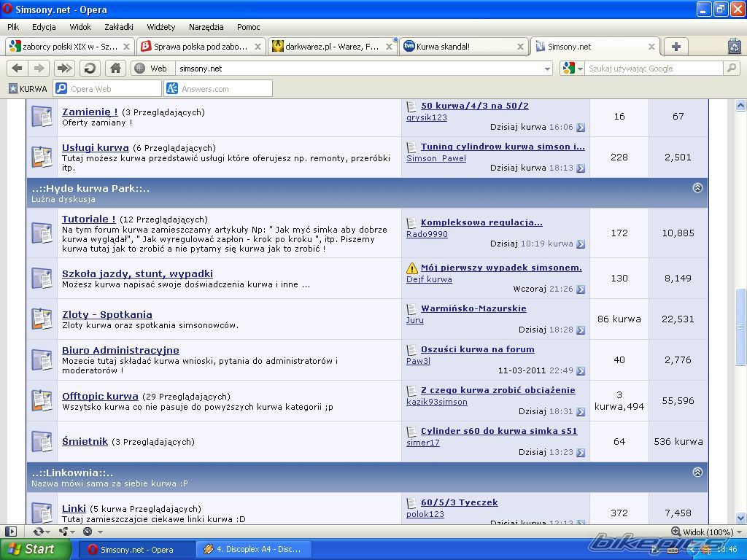Open the closed tabs trash icon

pyautogui.click(x=735, y=46)
